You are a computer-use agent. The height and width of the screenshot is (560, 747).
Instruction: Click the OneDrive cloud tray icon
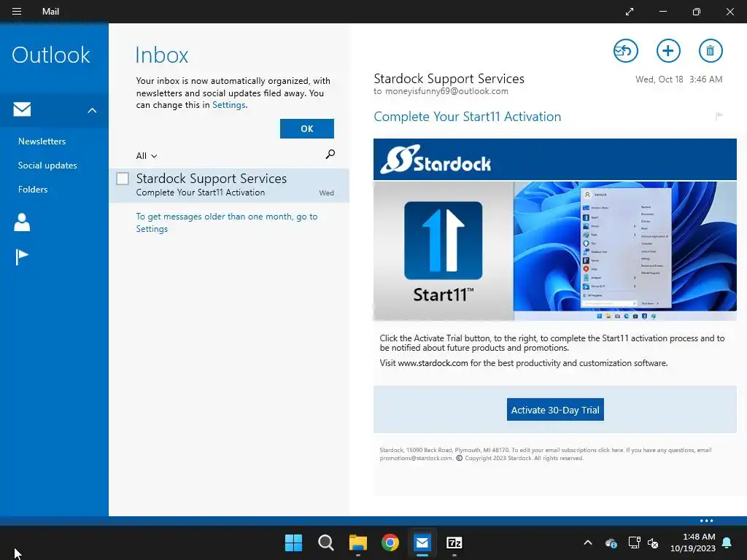click(x=611, y=542)
